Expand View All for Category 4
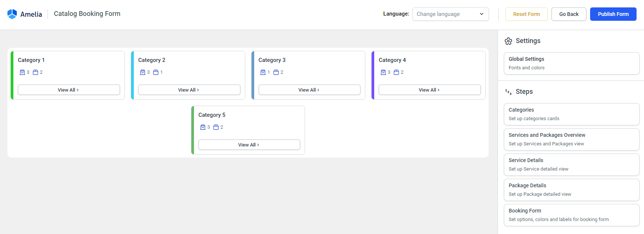Viewport: 644px width, 234px height. (x=430, y=90)
